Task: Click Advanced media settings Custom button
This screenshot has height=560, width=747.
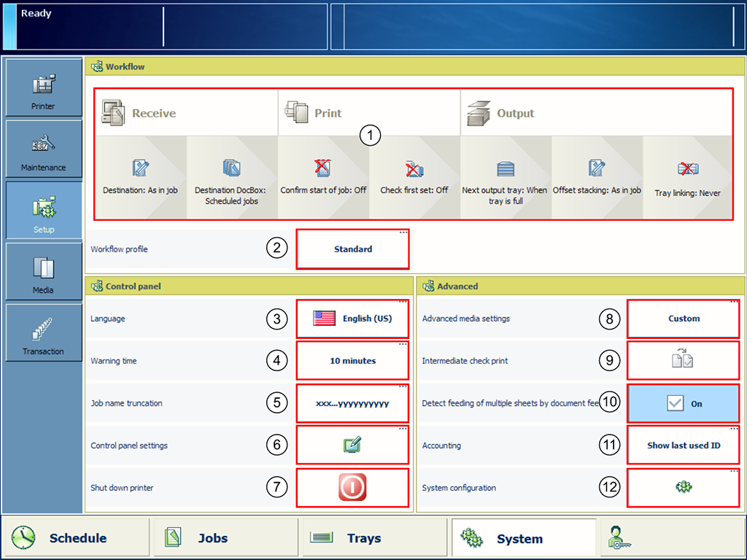Action: (x=684, y=319)
